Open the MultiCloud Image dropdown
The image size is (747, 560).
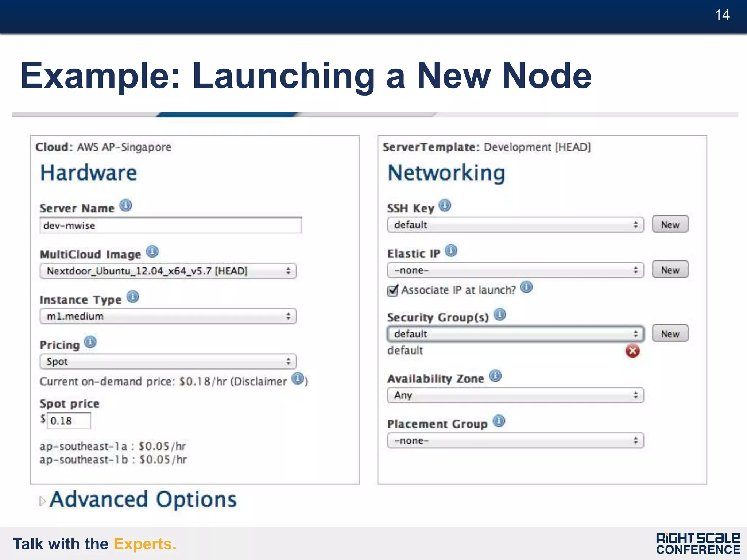[168, 271]
